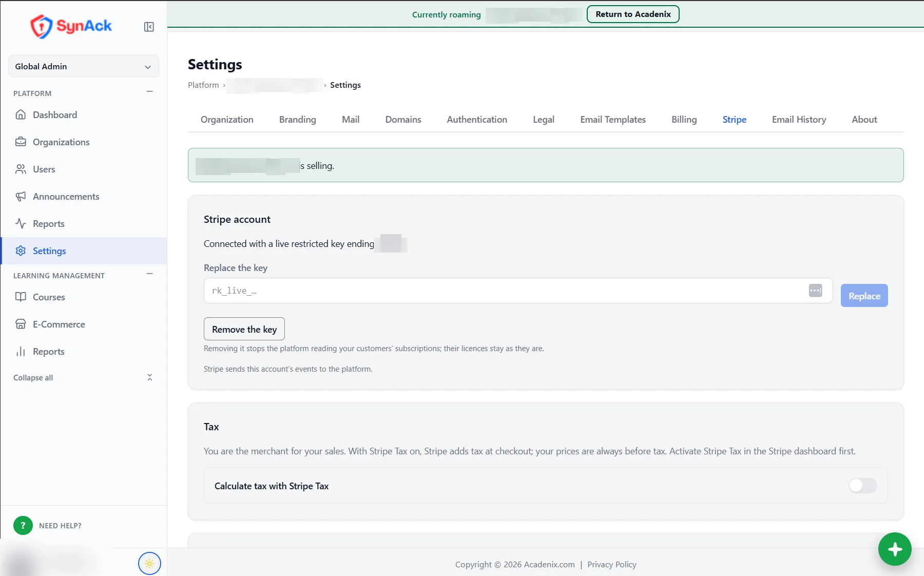This screenshot has height=576, width=924.
Task: Click the green question mark help icon
Action: point(23,525)
